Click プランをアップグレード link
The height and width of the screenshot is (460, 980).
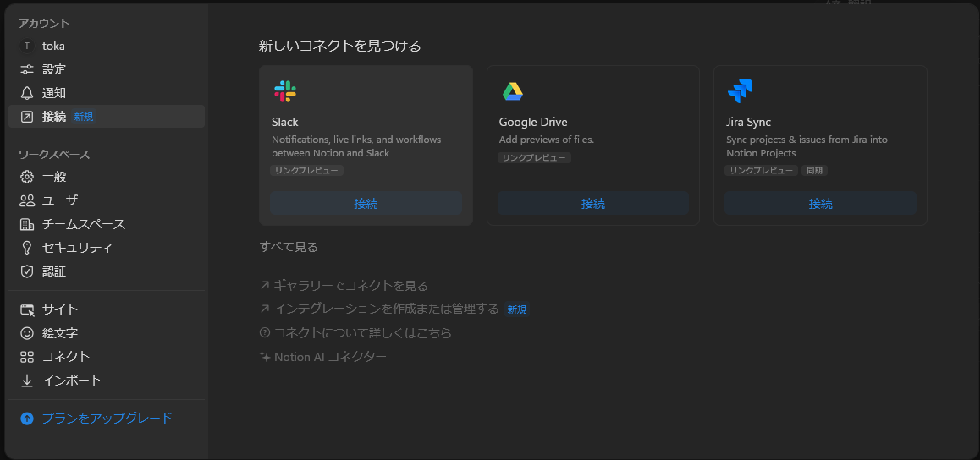(x=107, y=419)
